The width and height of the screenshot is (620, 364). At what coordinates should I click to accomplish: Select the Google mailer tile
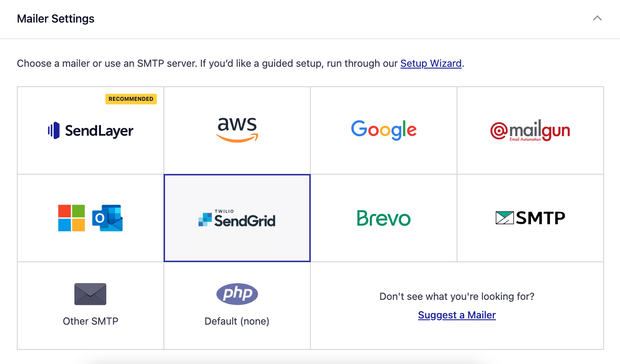click(384, 130)
